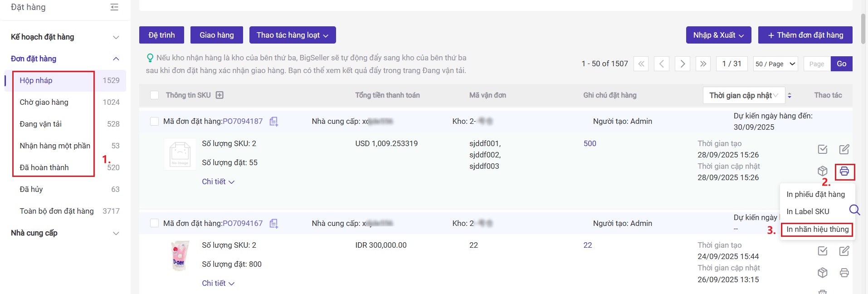This screenshot has width=868, height=294.
Task: Check the box for order PO7094187
Action: (155, 122)
